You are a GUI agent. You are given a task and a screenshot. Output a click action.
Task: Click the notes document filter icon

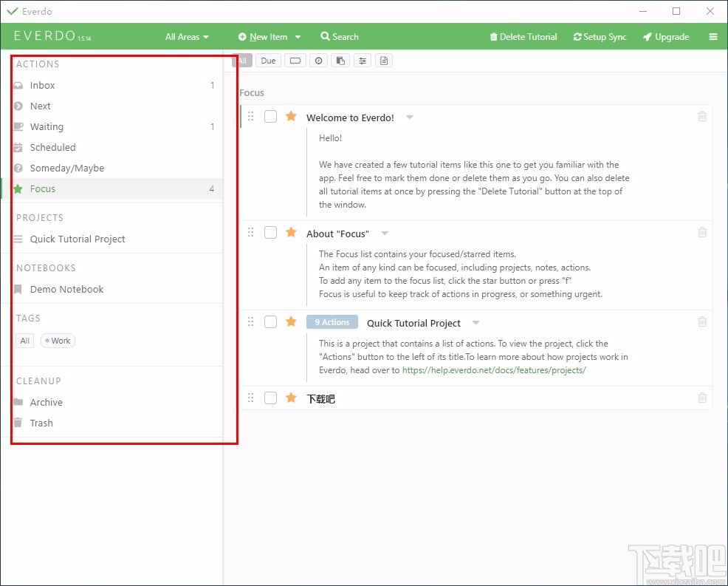pyautogui.click(x=384, y=61)
